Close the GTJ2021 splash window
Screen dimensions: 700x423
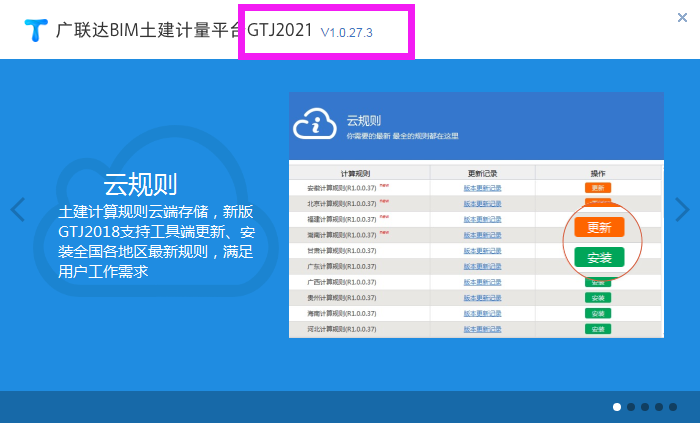[682, 17]
